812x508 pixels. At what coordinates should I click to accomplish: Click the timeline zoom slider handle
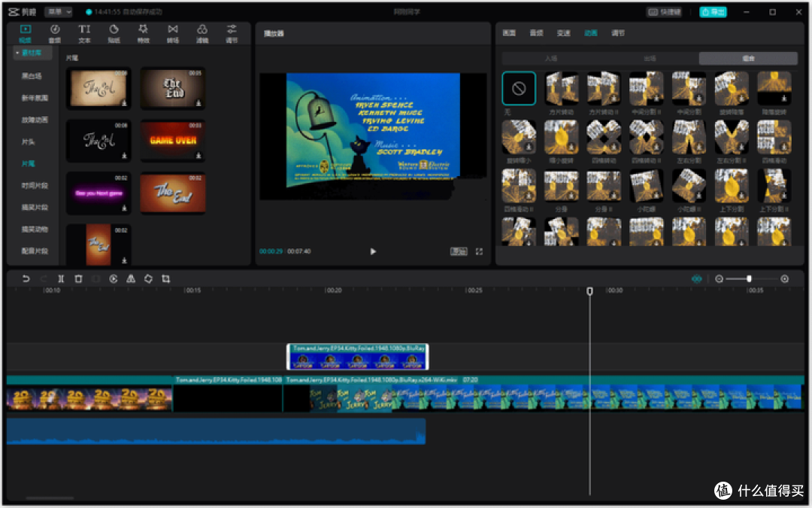(749, 279)
